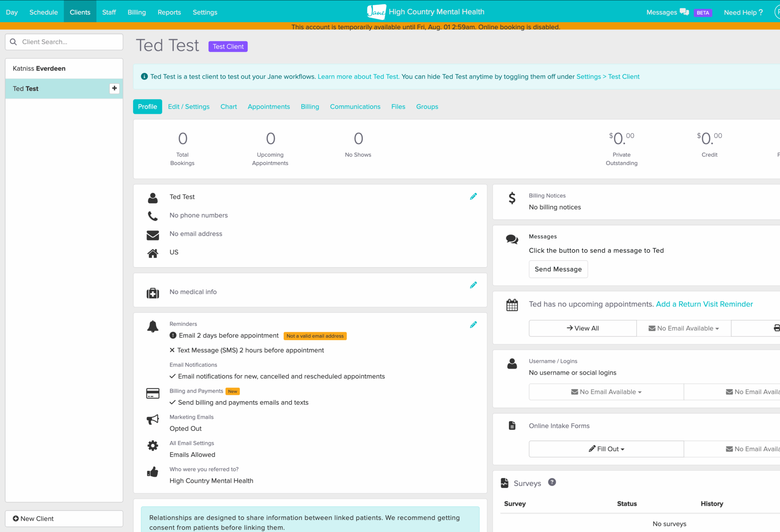Screen dimensions: 780x532
Task: Click the Private Outstanding amount
Action: [x=622, y=138]
